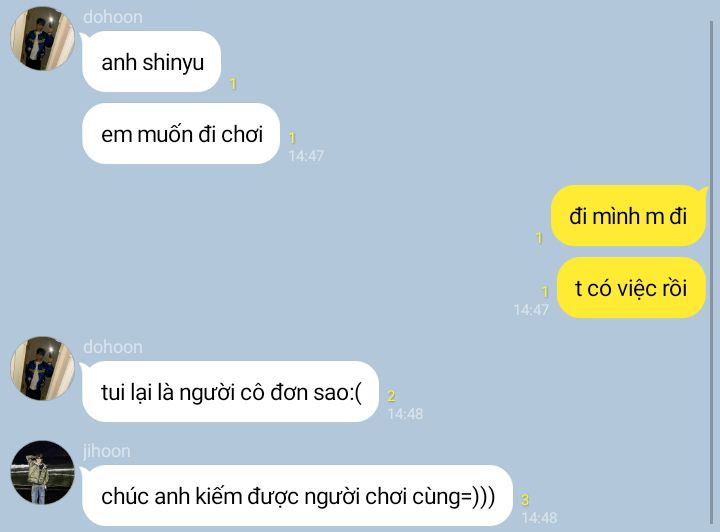Screen dimensions: 720x532
Task: Click the 14:48 timestamp beside jihoon's message
Action: 540,518
